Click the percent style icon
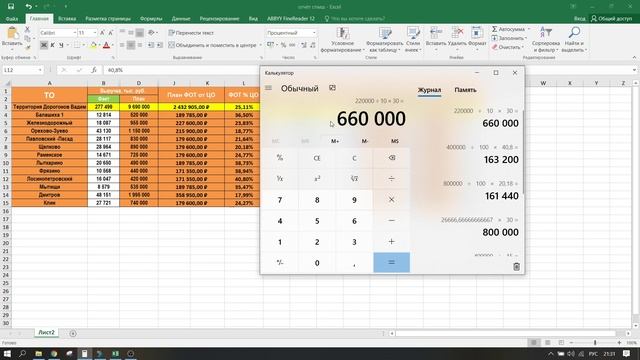The width and height of the screenshot is (640, 360). (x=283, y=45)
